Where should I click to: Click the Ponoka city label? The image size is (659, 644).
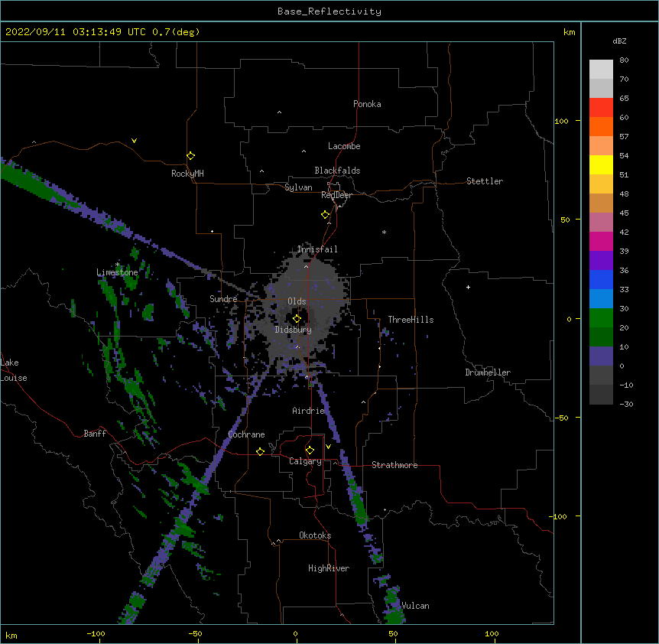coord(367,104)
